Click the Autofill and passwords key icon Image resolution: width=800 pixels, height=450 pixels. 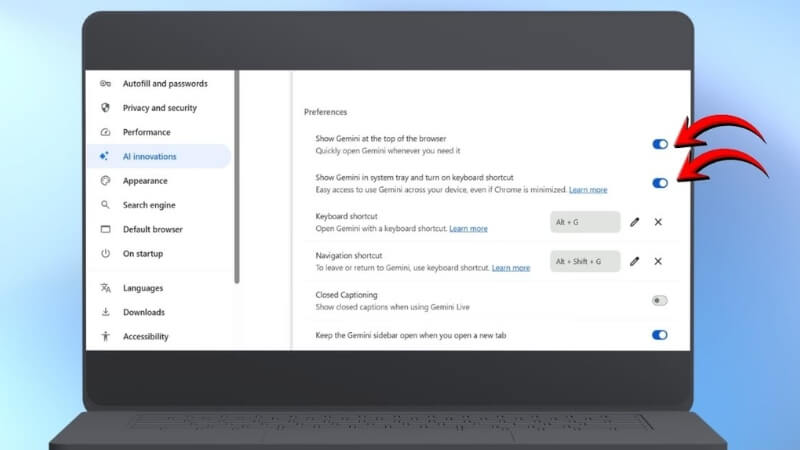coord(105,84)
